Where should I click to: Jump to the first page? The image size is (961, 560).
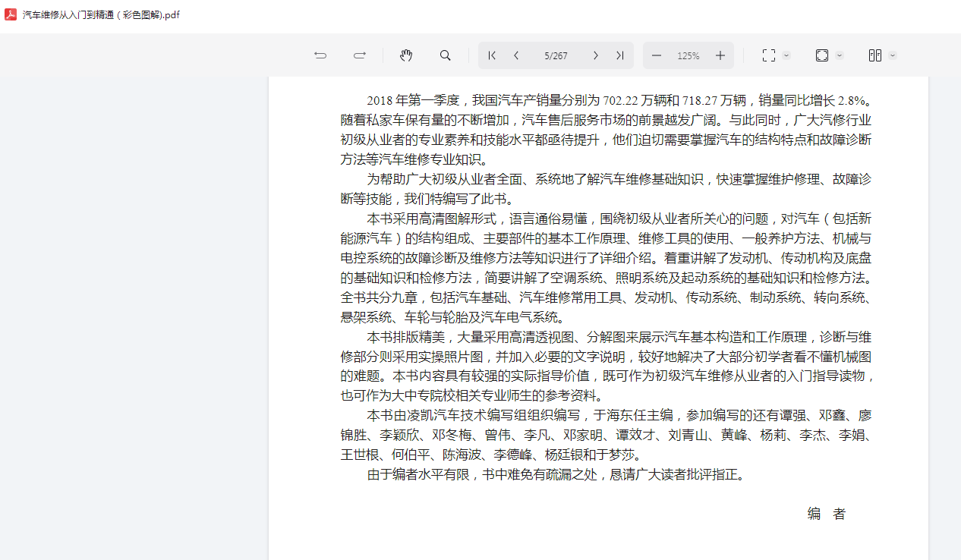pyautogui.click(x=492, y=55)
